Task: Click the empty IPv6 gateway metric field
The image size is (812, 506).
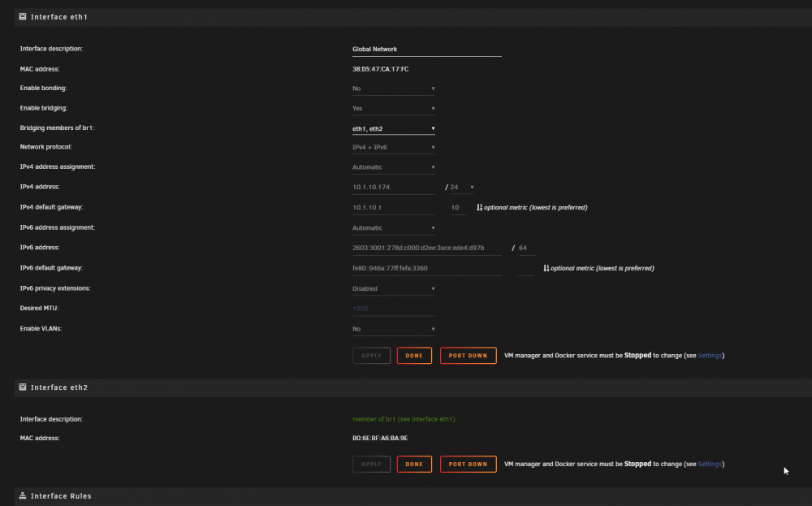Action: (x=525, y=268)
